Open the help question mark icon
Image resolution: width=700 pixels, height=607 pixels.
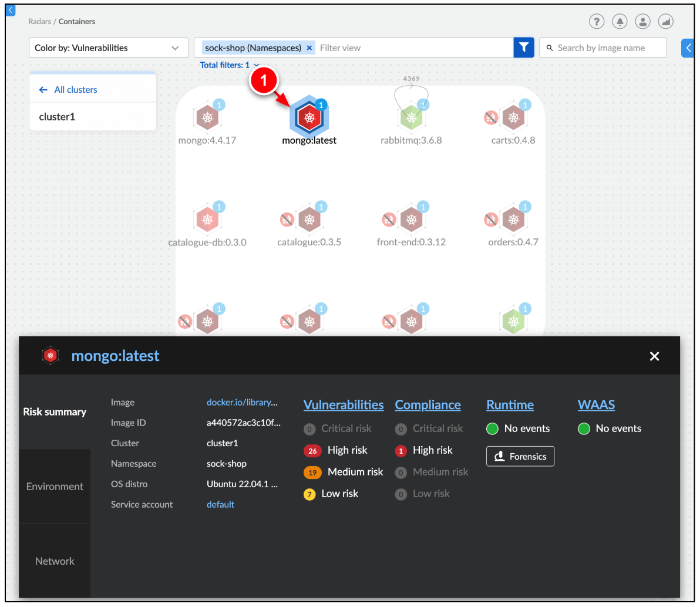click(x=597, y=21)
